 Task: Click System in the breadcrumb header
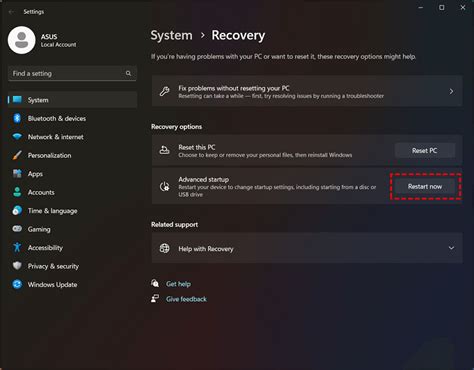[171, 35]
